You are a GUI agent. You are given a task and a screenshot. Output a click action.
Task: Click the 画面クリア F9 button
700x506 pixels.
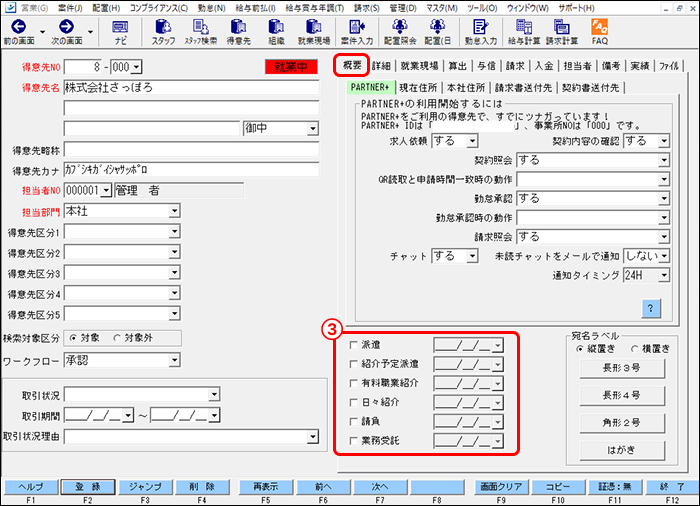pyautogui.click(x=501, y=487)
